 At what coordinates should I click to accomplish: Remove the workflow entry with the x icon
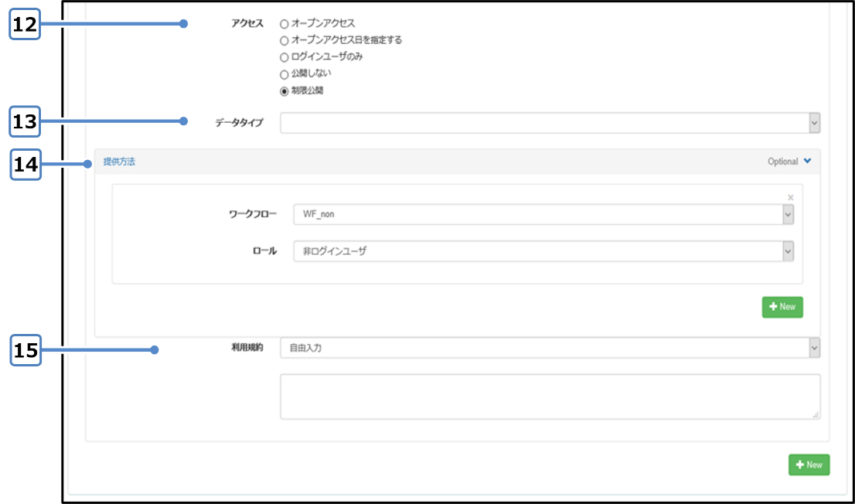pyautogui.click(x=790, y=197)
